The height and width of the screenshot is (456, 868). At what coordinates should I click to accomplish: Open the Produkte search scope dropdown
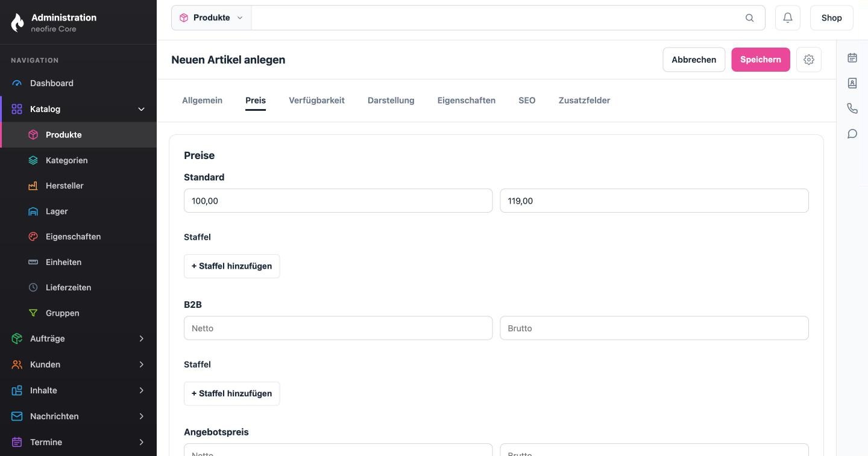(212, 18)
